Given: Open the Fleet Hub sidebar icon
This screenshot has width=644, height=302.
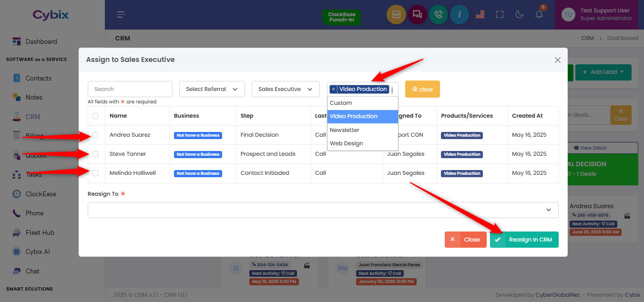Looking at the screenshot, I should point(17,232).
